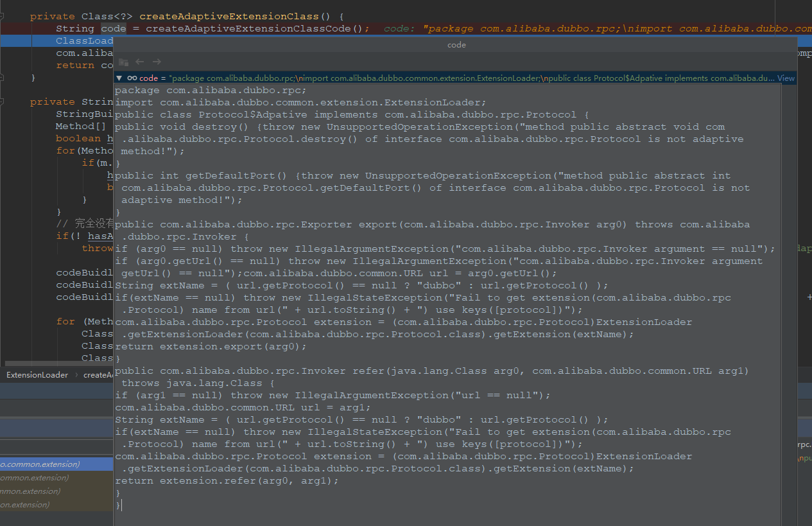Click the 'com.alibaba.dubbo.common.URL url = arg1;' line
Image resolution: width=812 pixels, height=526 pixels.
click(243, 408)
